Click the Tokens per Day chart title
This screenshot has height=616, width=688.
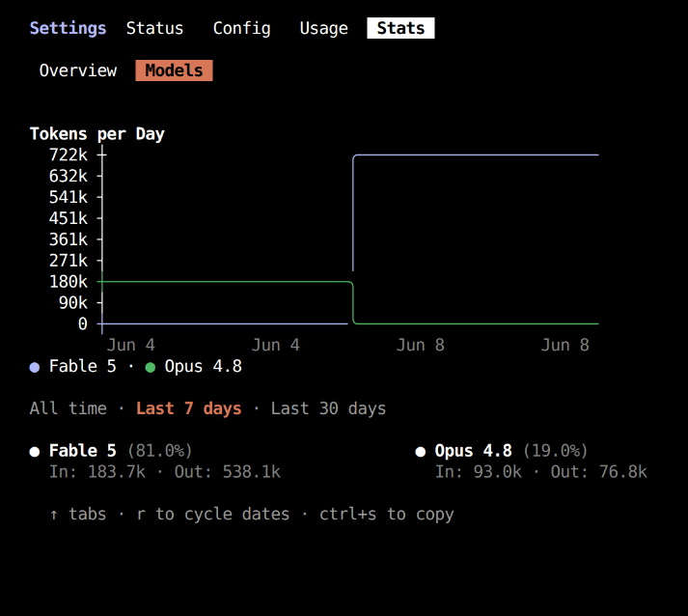tap(96, 134)
